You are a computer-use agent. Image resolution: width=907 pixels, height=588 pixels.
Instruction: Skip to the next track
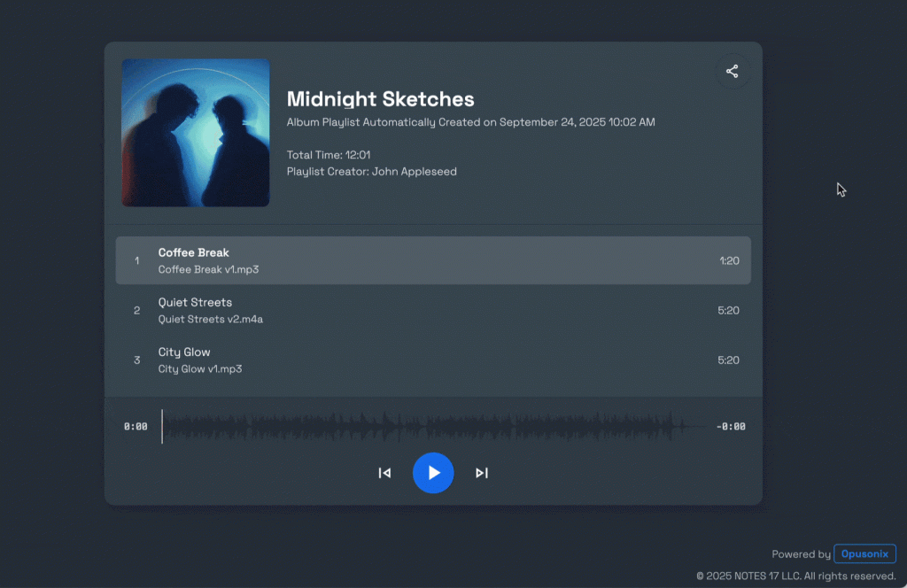481,473
